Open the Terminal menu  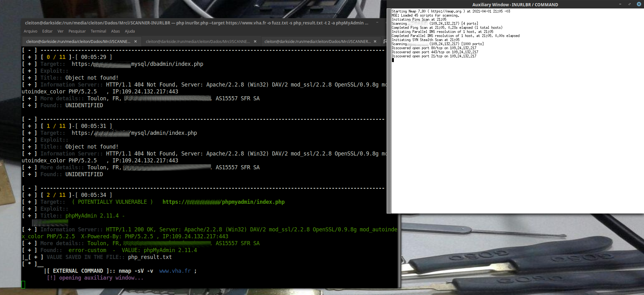click(x=98, y=31)
